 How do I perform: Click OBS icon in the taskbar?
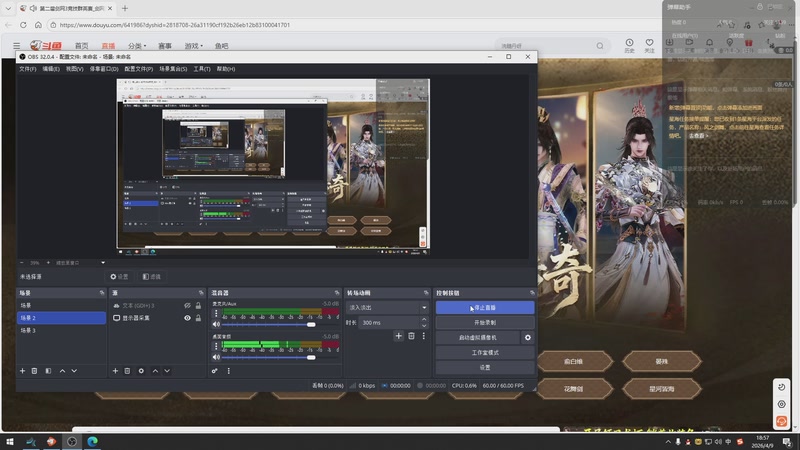72,441
